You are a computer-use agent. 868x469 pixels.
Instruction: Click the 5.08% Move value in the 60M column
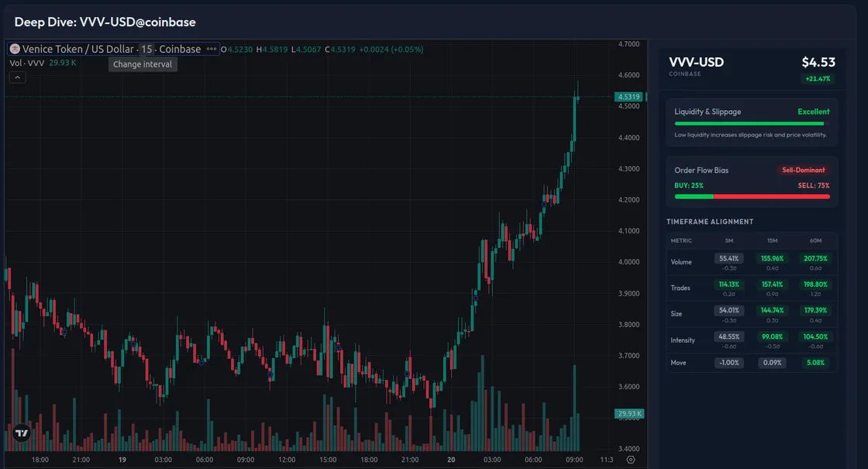coord(814,362)
